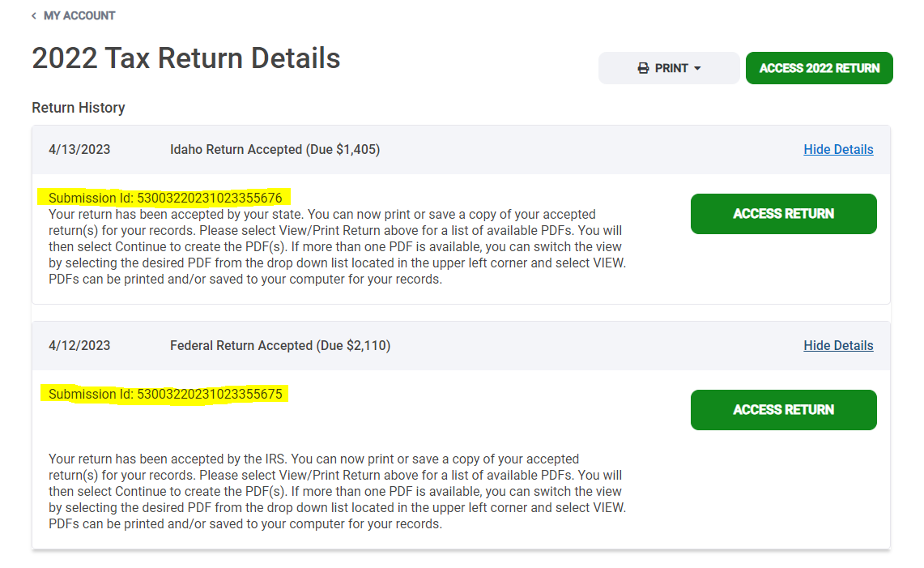Access the Federal return
This screenshot has height=568, width=924.
point(783,410)
